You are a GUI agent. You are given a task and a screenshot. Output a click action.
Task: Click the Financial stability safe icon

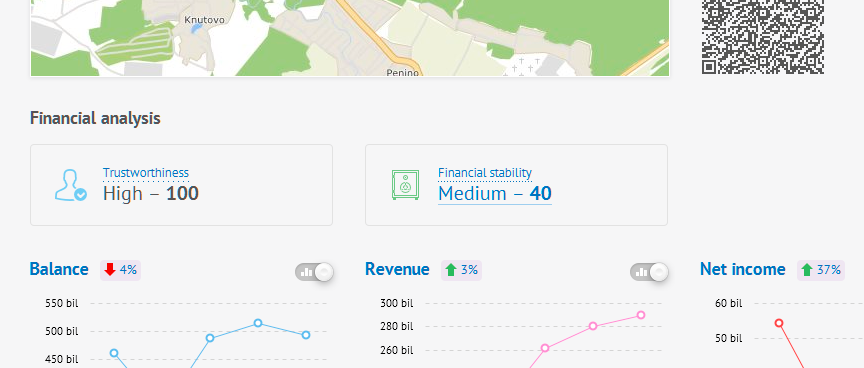pos(406,185)
